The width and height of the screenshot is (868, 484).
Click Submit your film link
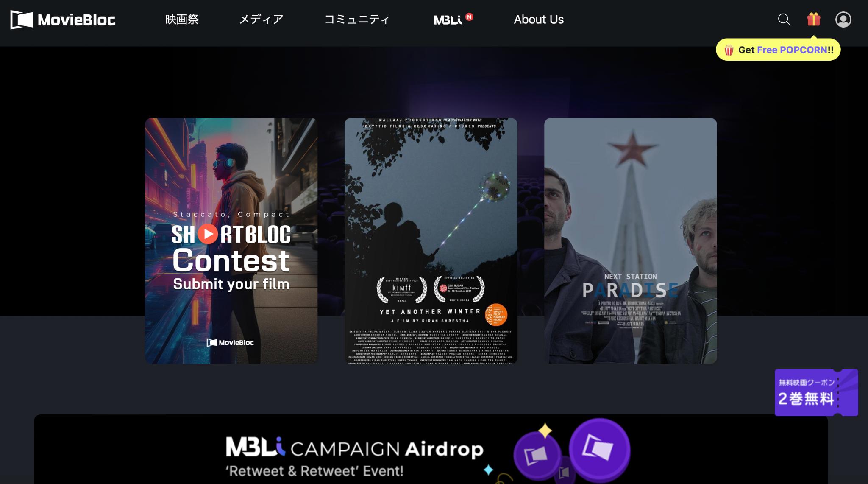(x=231, y=283)
